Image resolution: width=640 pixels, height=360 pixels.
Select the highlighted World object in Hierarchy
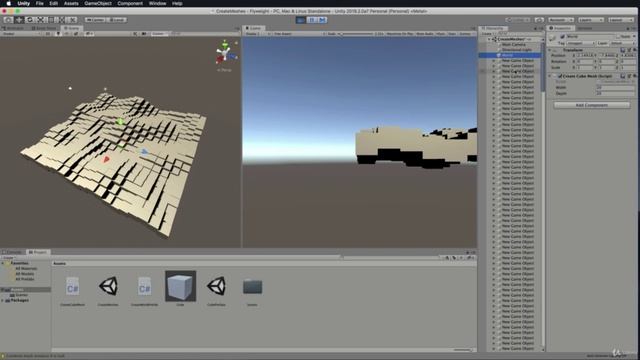tap(510, 55)
